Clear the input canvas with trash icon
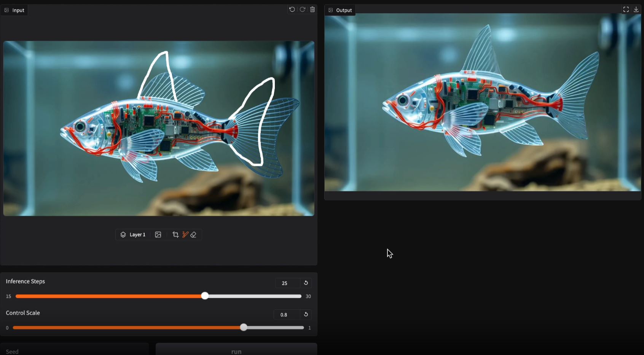The image size is (644, 355). coord(312,10)
